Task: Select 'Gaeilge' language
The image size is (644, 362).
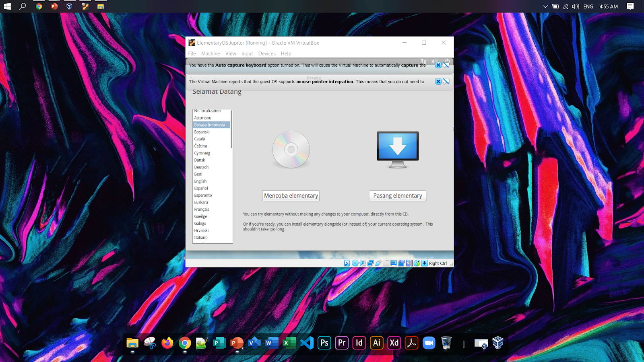Action: click(x=211, y=216)
